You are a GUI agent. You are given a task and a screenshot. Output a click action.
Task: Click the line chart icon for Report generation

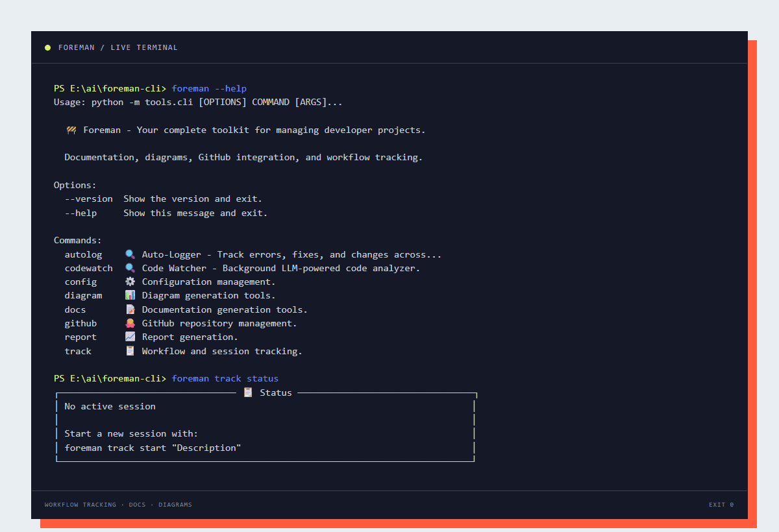click(130, 337)
